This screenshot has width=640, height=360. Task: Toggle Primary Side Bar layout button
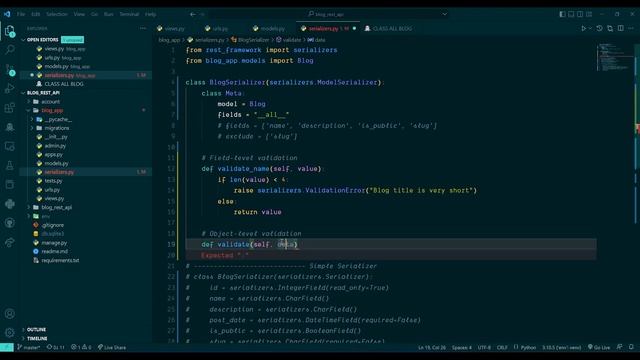562,14
